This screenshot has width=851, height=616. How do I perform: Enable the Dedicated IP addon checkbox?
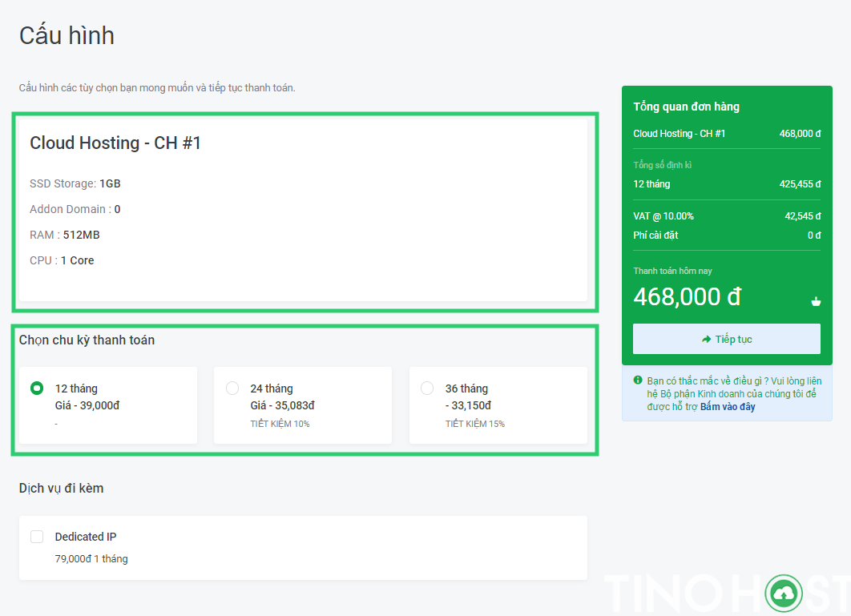[x=37, y=537]
